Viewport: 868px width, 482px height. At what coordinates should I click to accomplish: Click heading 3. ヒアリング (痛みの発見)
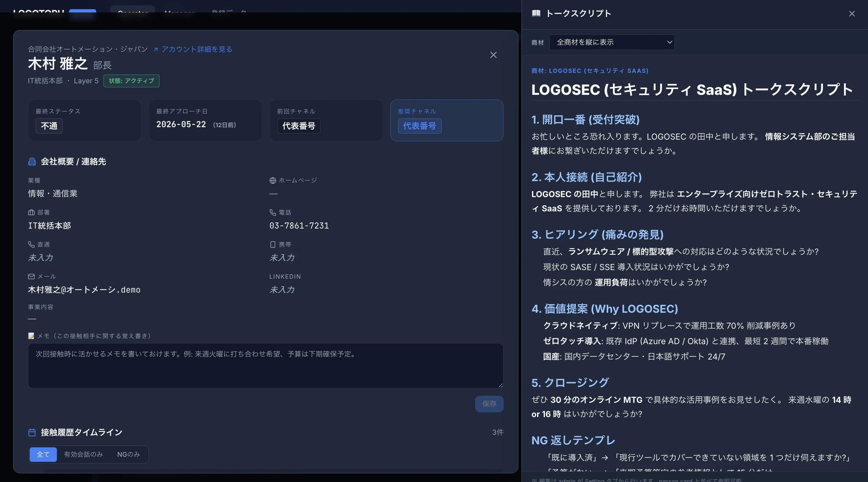[x=598, y=234]
